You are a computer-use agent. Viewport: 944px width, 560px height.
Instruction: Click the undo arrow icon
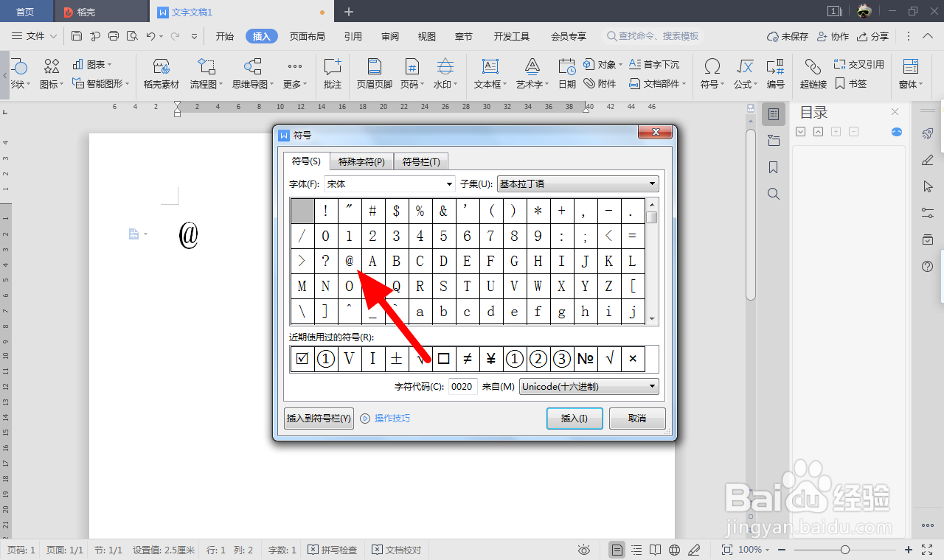tap(150, 35)
